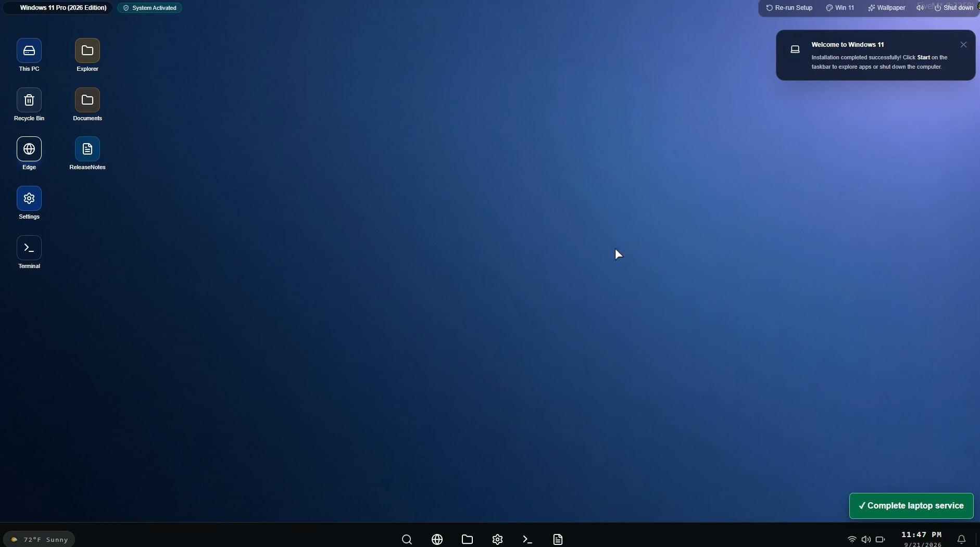
Task: Click the taskbar search magnifier icon
Action: [407, 539]
